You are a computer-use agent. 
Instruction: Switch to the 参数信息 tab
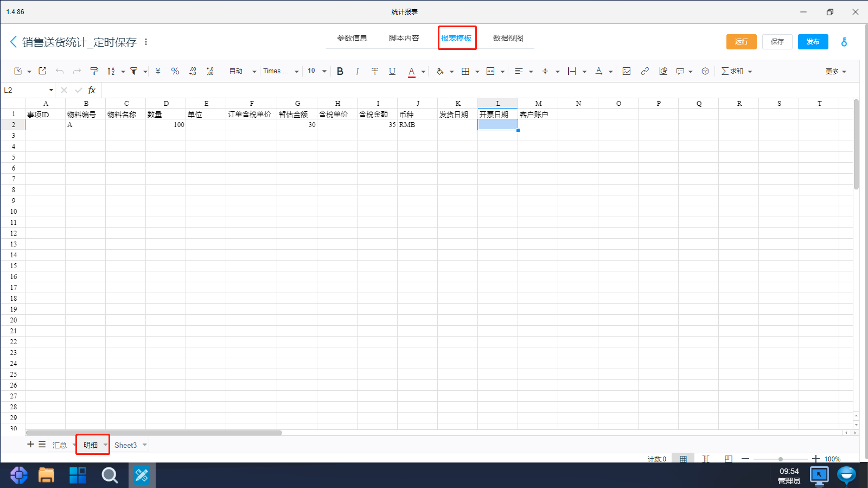(352, 38)
